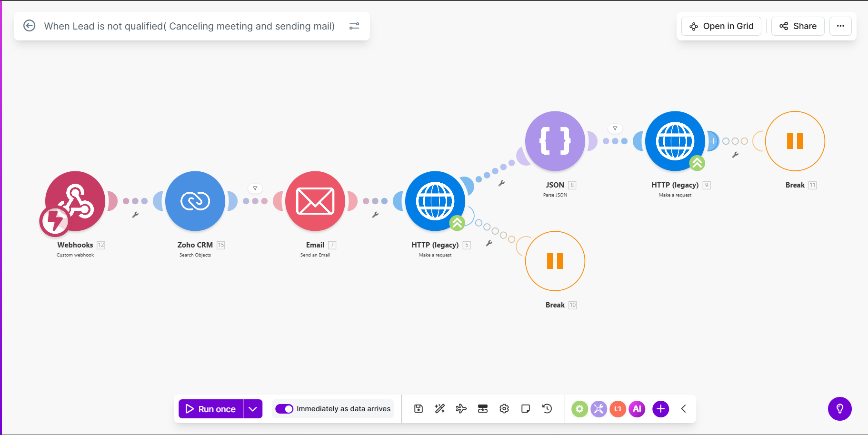Screen dimensions: 868x435
Task: Open scenario inputs and outputs icon
Action: (x=483, y=409)
